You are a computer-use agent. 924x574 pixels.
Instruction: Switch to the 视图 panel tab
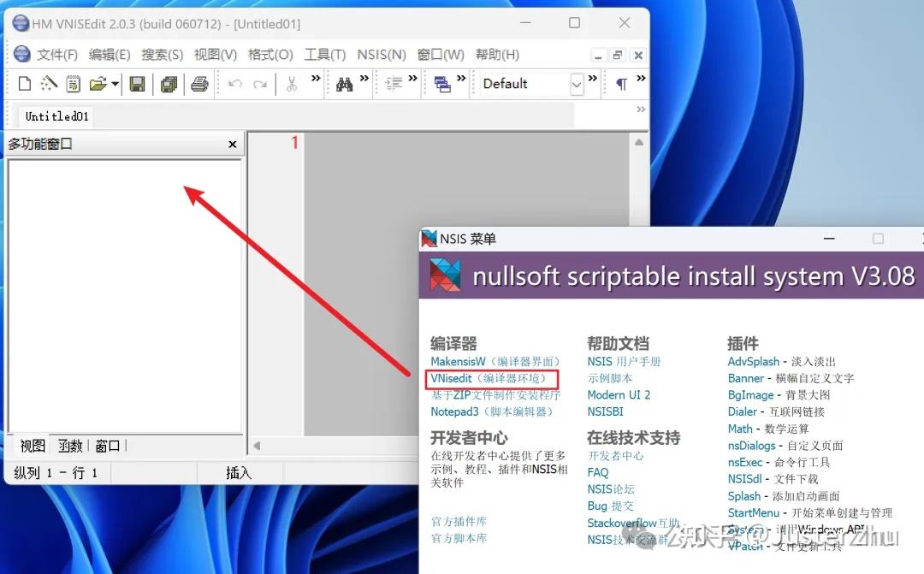[33, 447]
